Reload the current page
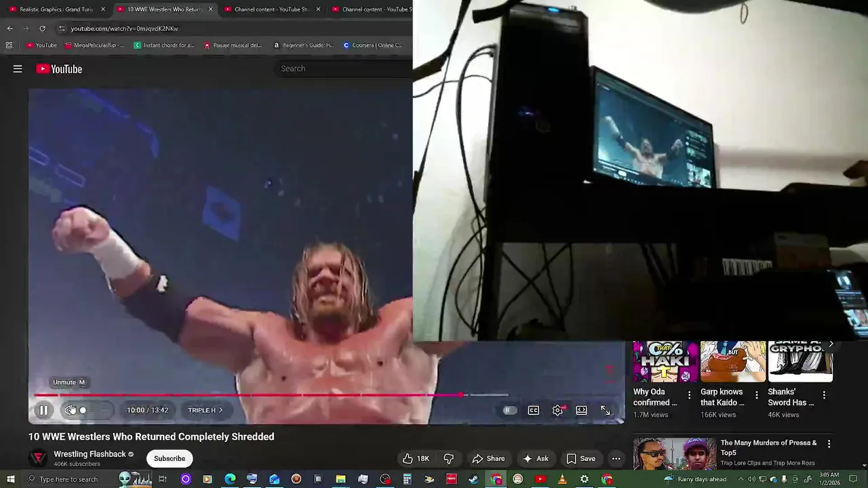 (42, 28)
